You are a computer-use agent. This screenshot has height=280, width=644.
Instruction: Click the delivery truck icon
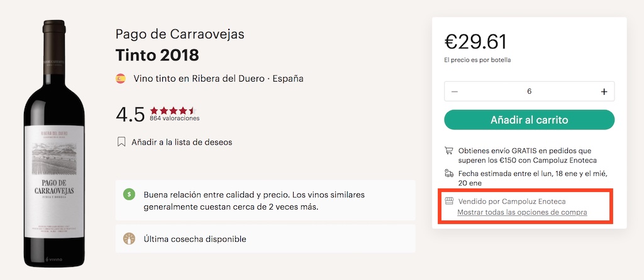pos(449,173)
